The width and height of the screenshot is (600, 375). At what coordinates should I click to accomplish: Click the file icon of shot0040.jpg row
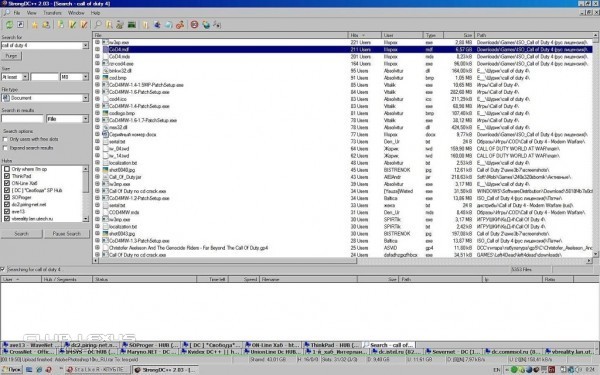point(106,170)
